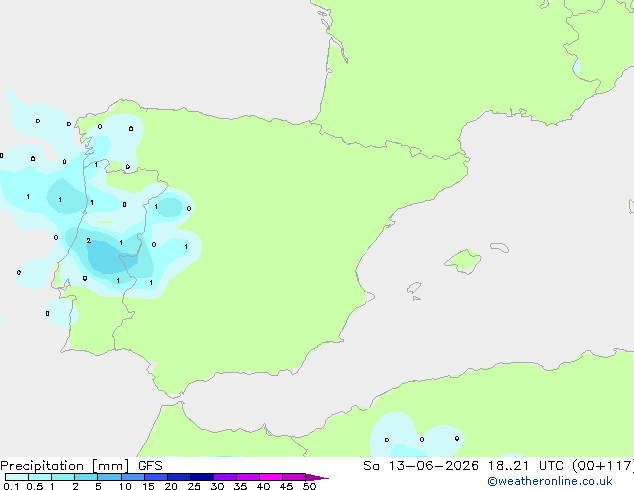Select the 5–10 mm legend color swatch
Image resolution: width=634 pixels, height=490 pixels.
[x=109, y=477]
